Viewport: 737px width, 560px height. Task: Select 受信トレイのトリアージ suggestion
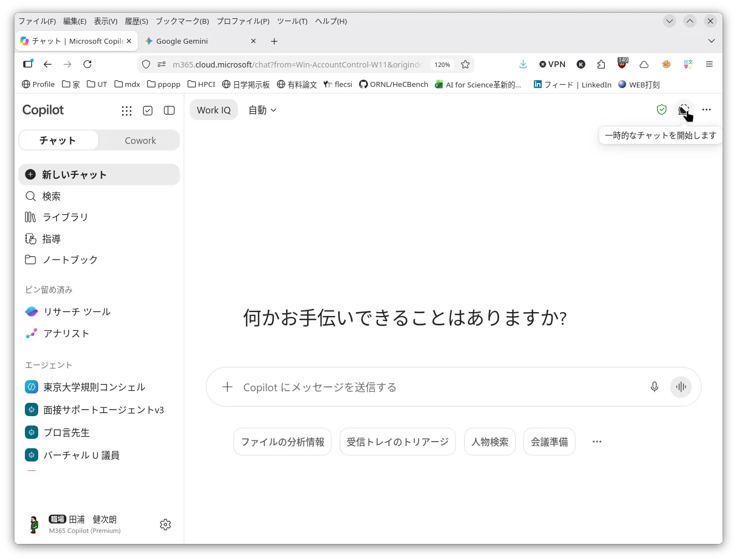[397, 442]
